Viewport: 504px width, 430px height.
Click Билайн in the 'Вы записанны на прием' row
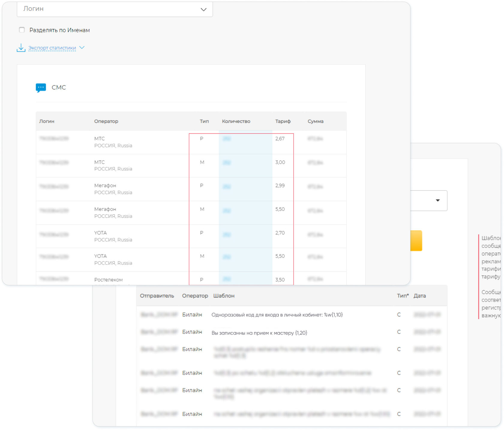point(192,332)
